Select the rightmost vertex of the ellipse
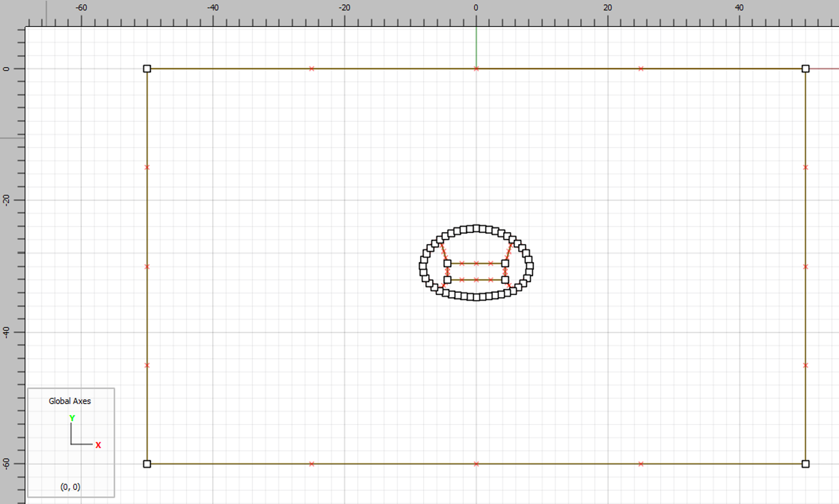 [530, 266]
